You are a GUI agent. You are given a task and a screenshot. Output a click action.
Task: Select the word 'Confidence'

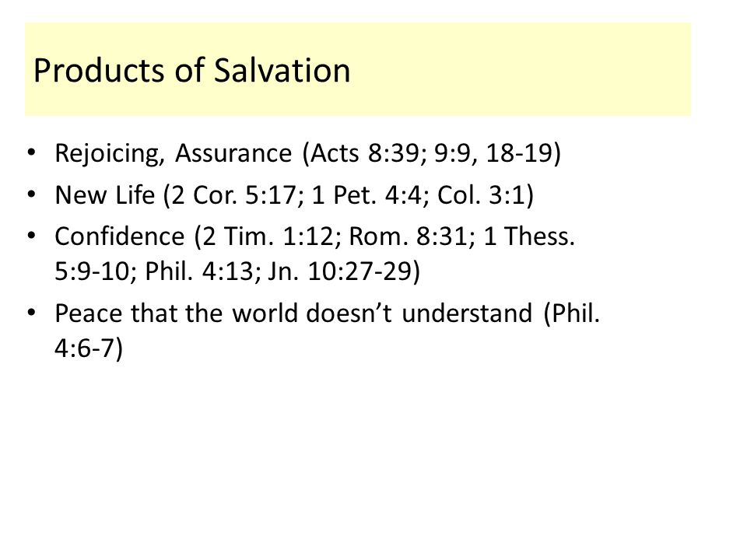120,236
